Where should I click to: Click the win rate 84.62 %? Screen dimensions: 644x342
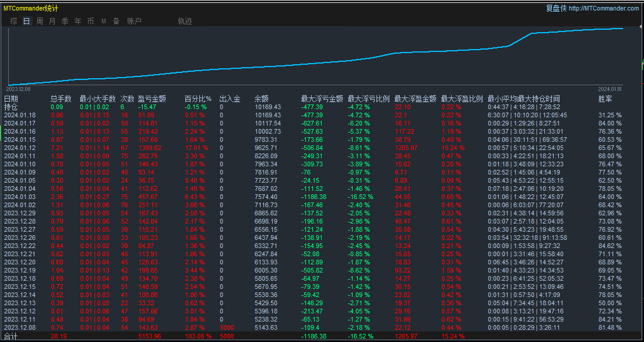pyautogui.click(x=610, y=245)
